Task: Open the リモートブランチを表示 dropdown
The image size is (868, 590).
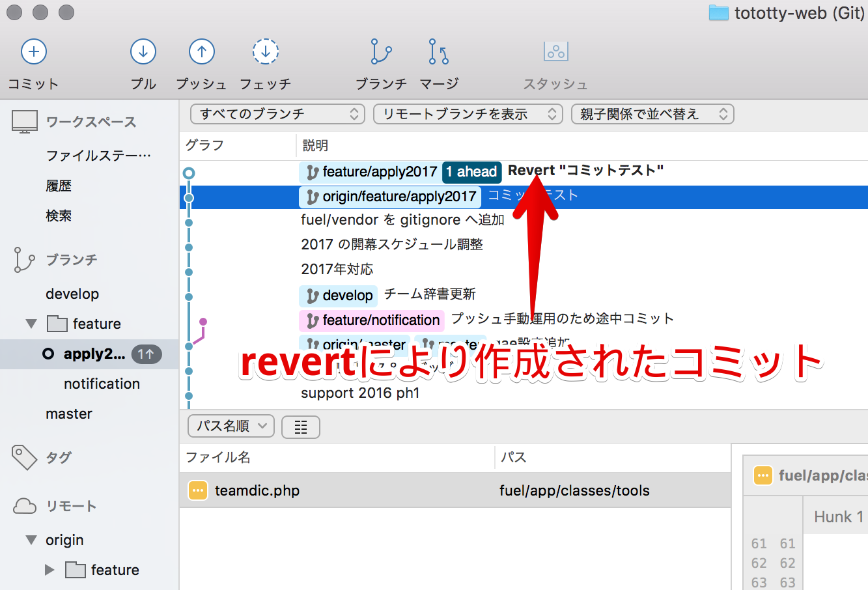Action: click(468, 114)
